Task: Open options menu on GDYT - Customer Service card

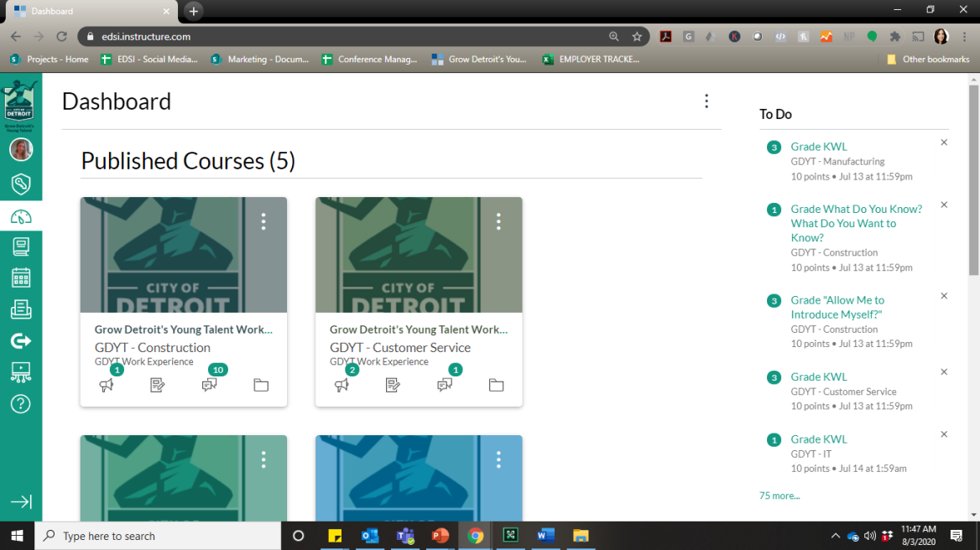Action: click(498, 221)
